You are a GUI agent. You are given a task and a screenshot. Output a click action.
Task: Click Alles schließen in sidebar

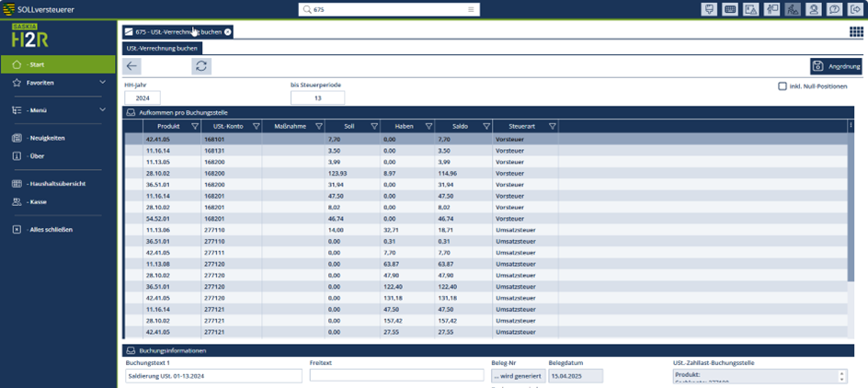tap(51, 230)
